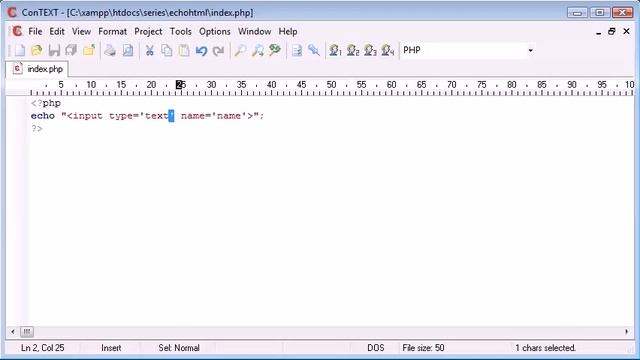The width and height of the screenshot is (640, 360).
Task: Restore the inner document window
Action: pyautogui.click(x=612, y=31)
